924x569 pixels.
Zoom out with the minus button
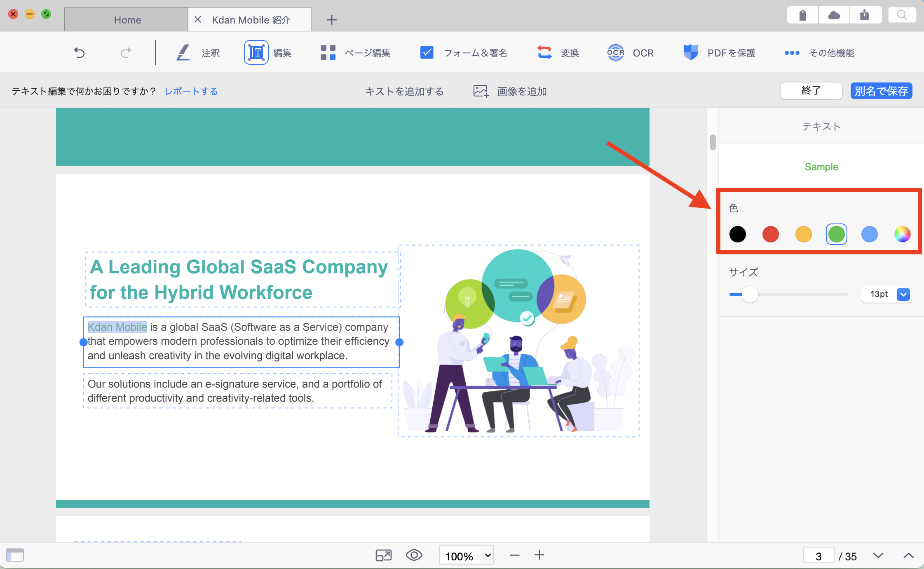pos(514,555)
